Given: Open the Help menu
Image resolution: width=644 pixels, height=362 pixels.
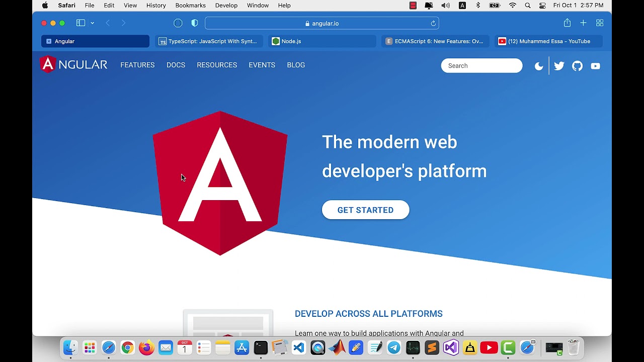Looking at the screenshot, I should click(x=284, y=5).
